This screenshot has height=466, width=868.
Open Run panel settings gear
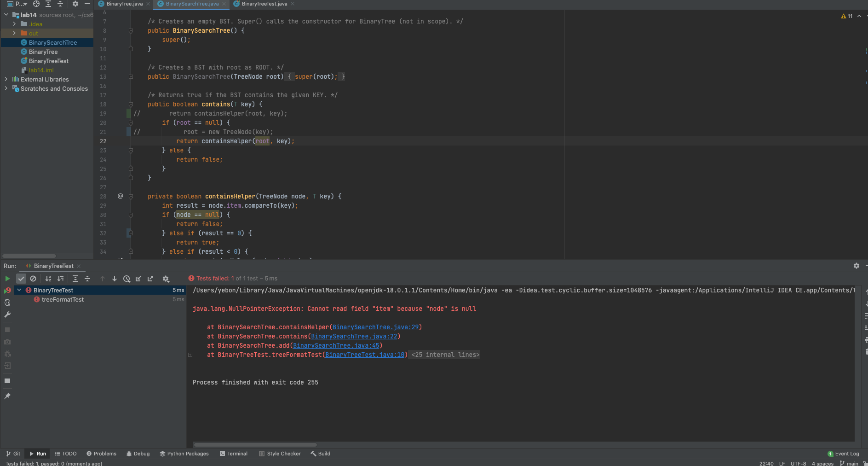(x=856, y=266)
